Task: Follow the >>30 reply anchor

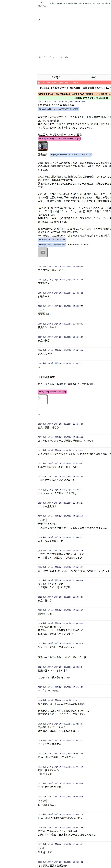Action: click(x=42, y=801)
